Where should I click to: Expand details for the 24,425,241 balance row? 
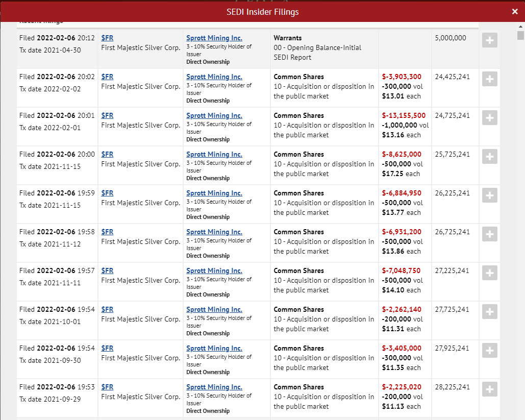click(489, 79)
